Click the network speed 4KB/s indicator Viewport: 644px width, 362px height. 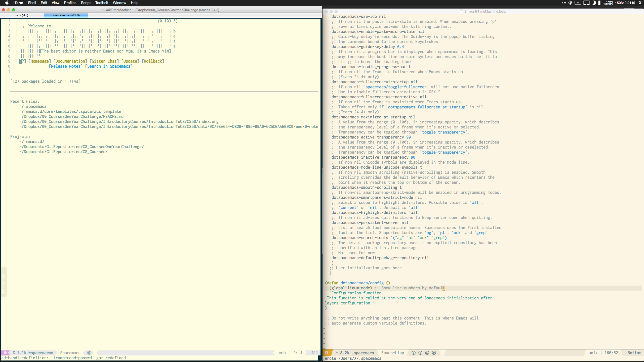tap(608, 3)
